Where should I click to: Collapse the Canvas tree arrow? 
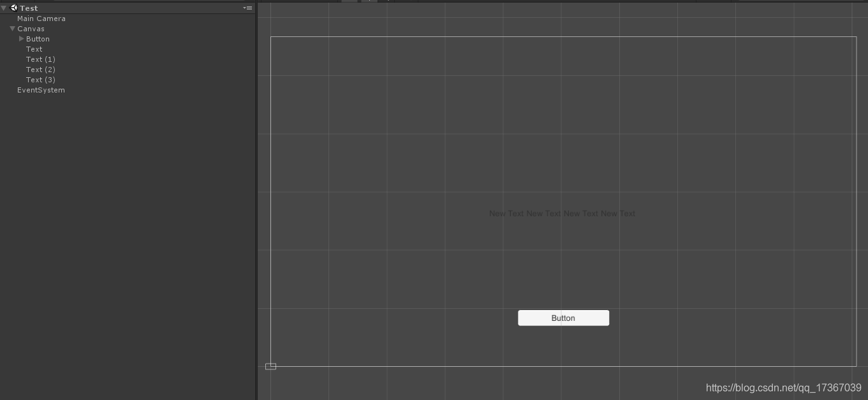pyautogui.click(x=12, y=29)
